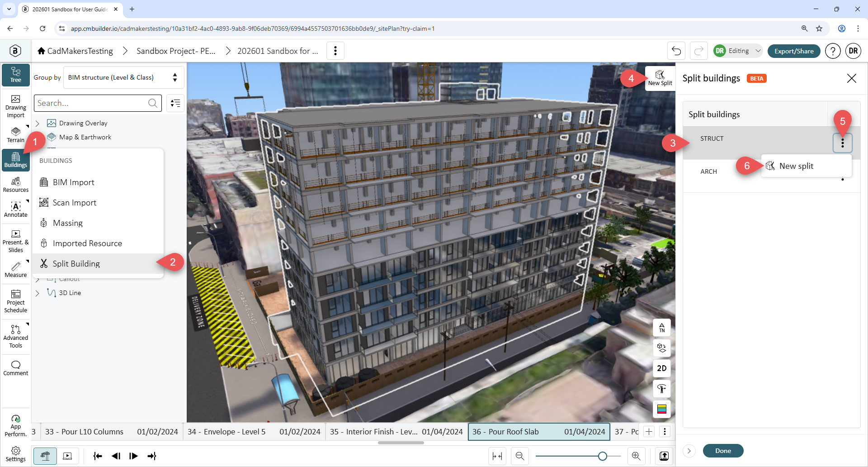
Task: Open the Comment tool
Action: click(16, 368)
